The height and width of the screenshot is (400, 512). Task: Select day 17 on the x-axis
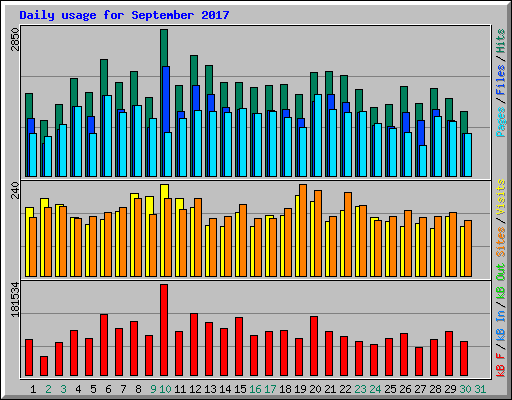(x=270, y=389)
